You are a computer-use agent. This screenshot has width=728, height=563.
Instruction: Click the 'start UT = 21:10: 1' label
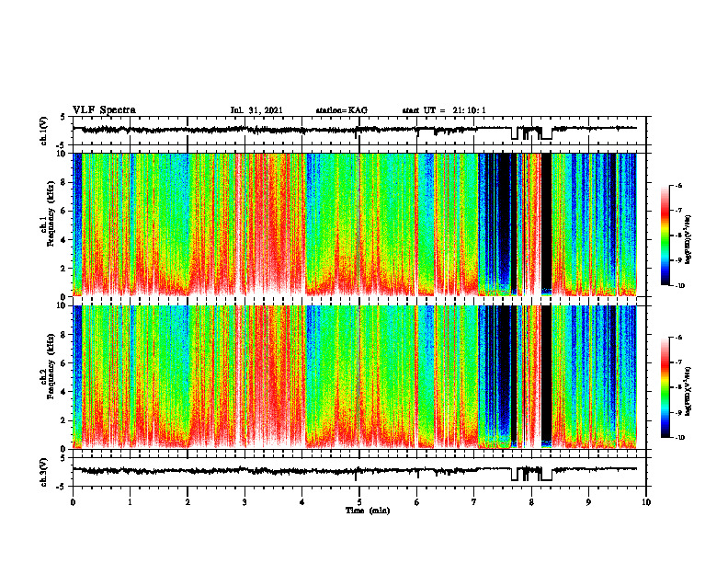tap(444, 110)
